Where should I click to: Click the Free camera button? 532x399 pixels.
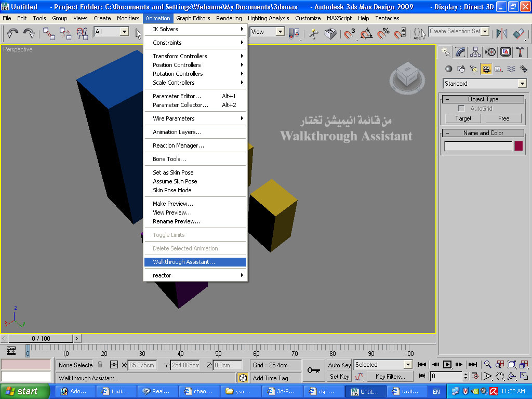click(503, 118)
